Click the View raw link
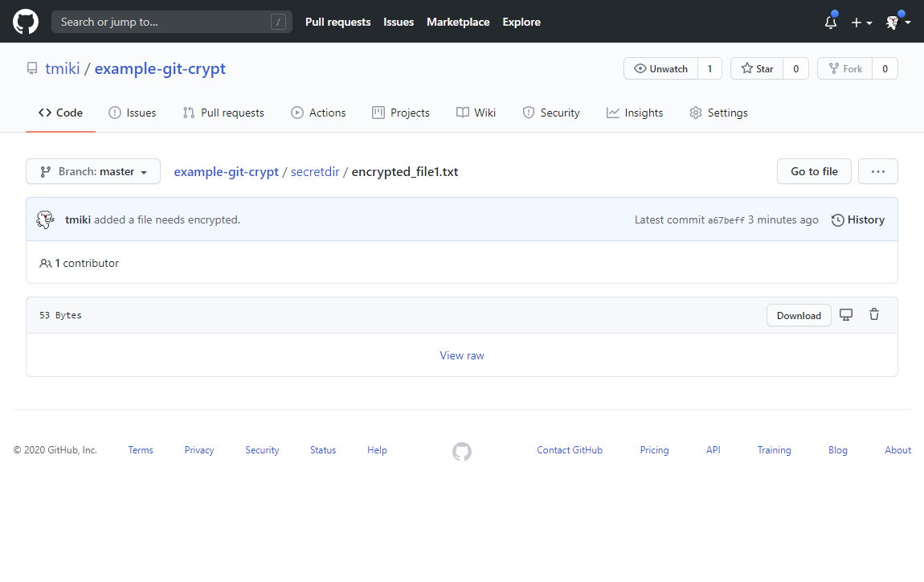This screenshot has height=582, width=924. coord(462,355)
